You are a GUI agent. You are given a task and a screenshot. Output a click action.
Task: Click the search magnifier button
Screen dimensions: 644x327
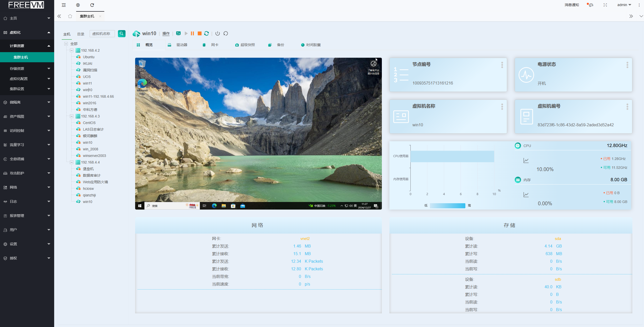click(121, 34)
